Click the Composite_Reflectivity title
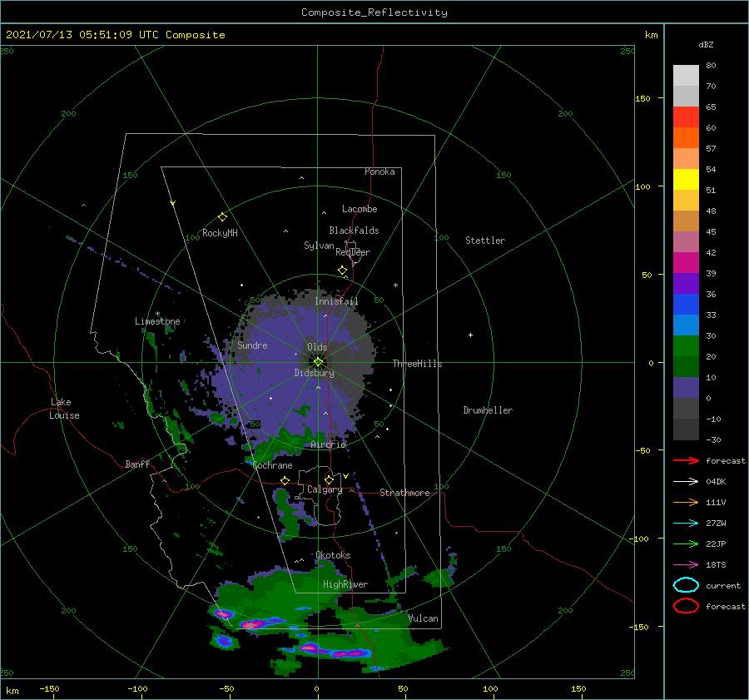This screenshot has height=700, width=749. point(374,12)
